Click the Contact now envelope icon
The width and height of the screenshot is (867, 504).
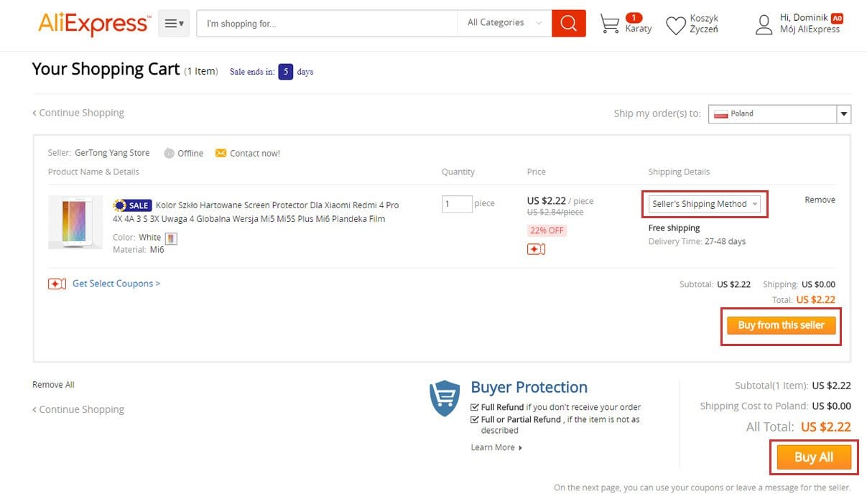[x=221, y=153]
